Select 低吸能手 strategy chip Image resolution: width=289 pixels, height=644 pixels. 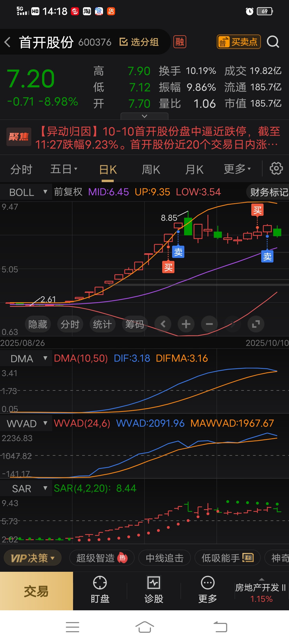(227, 558)
